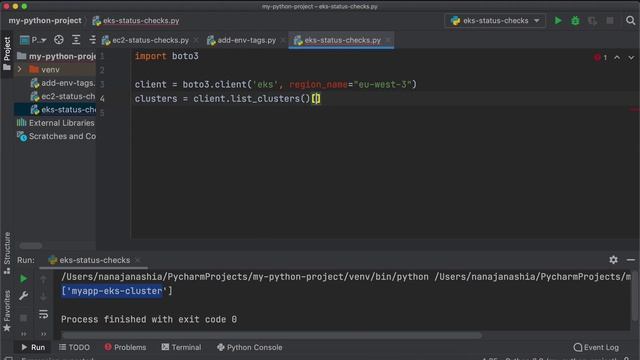
Task: Click the 'Process finished with exit code 0' line
Action: pos(149,319)
